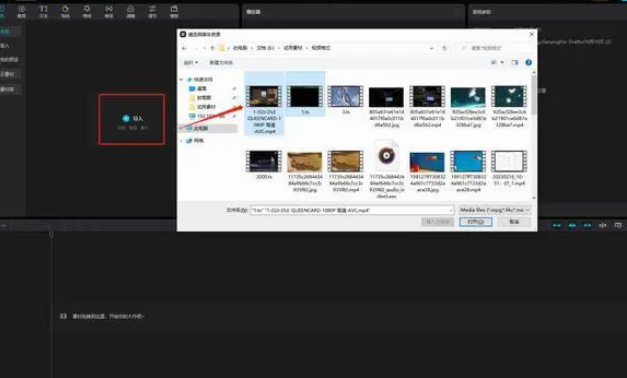Open the Organize menu in dialog
The image size is (627, 378).
191,62
